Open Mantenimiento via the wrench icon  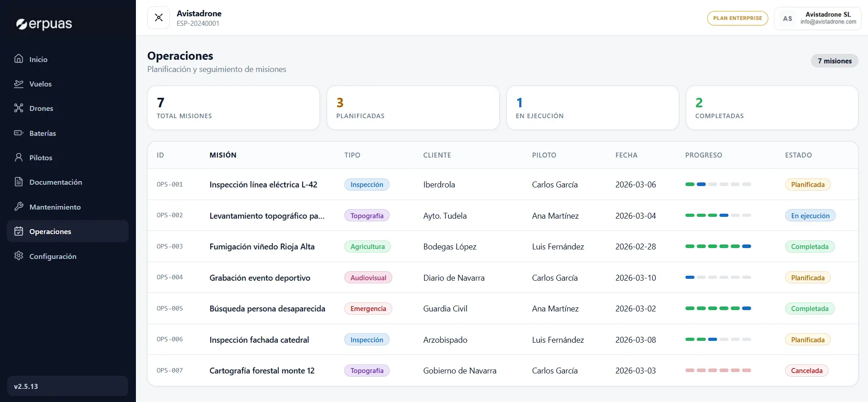[x=19, y=207]
